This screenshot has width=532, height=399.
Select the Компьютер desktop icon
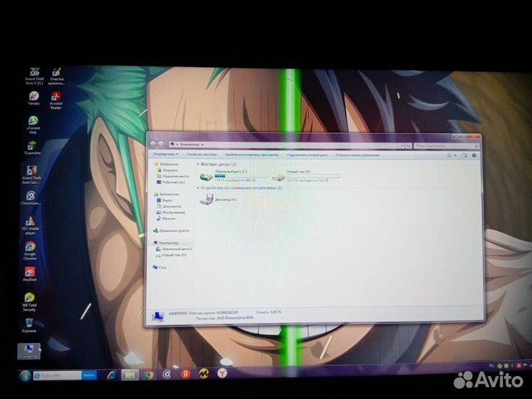[x=29, y=351]
